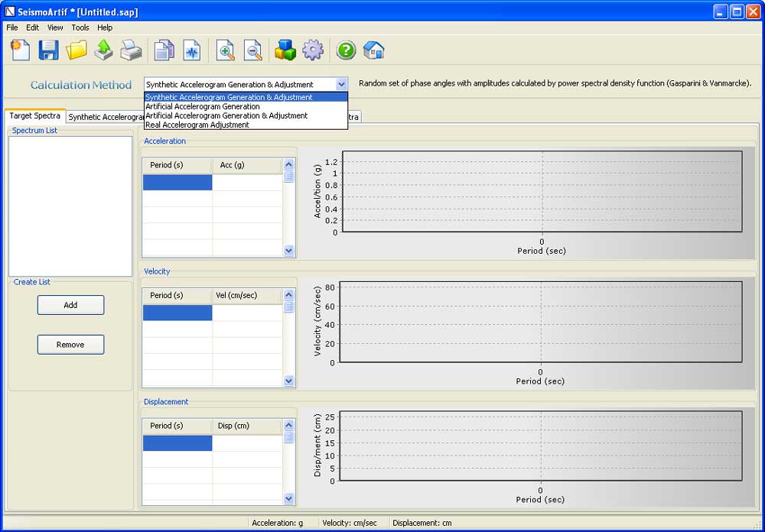Viewport: 765px width, 532px height.
Task: Click the Zoom Out magnifier icon
Action: (252, 50)
